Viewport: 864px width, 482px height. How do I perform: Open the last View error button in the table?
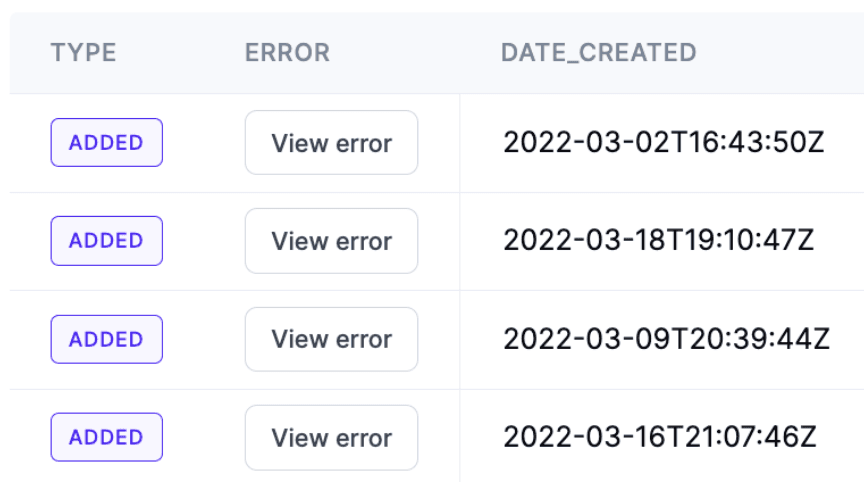331,438
